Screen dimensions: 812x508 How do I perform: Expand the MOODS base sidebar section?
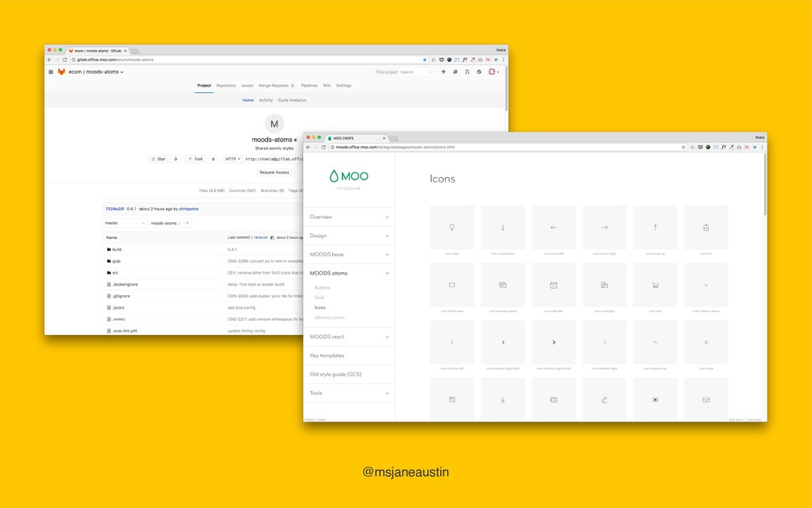(x=349, y=254)
